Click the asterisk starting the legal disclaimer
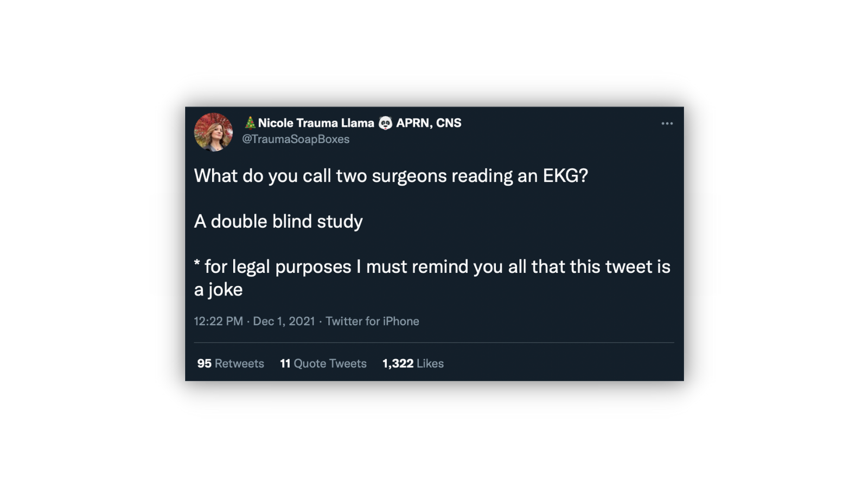This screenshot has height=488, width=868. (197, 264)
